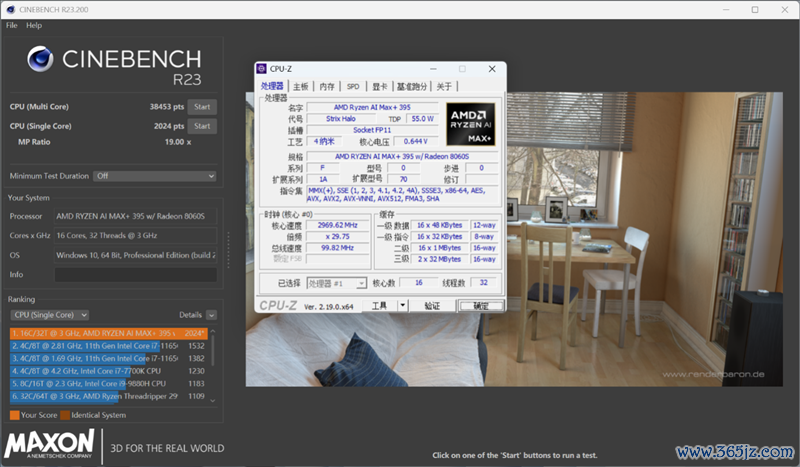Click the 工具 button in CPU-Z

(x=379, y=305)
